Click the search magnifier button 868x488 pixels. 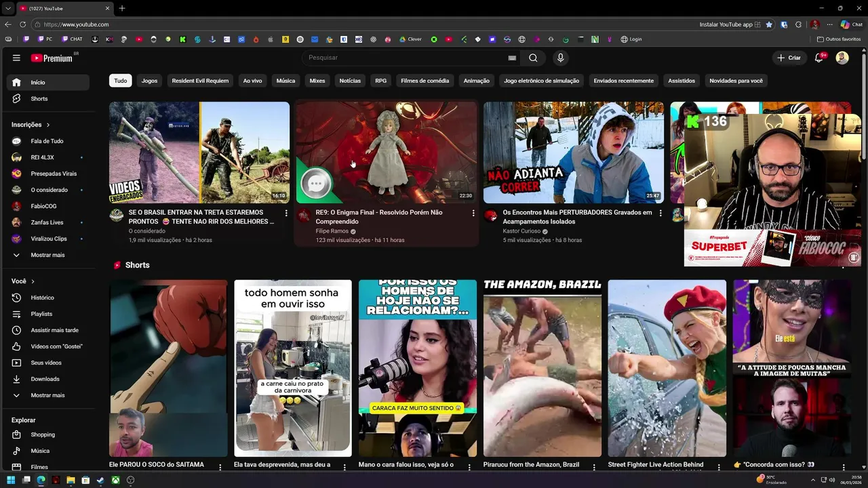coord(533,58)
